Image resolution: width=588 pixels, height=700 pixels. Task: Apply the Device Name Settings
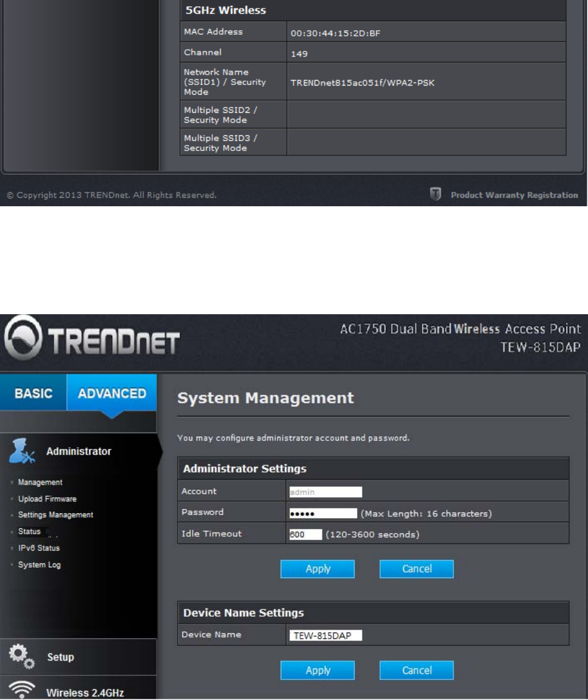coord(318,670)
